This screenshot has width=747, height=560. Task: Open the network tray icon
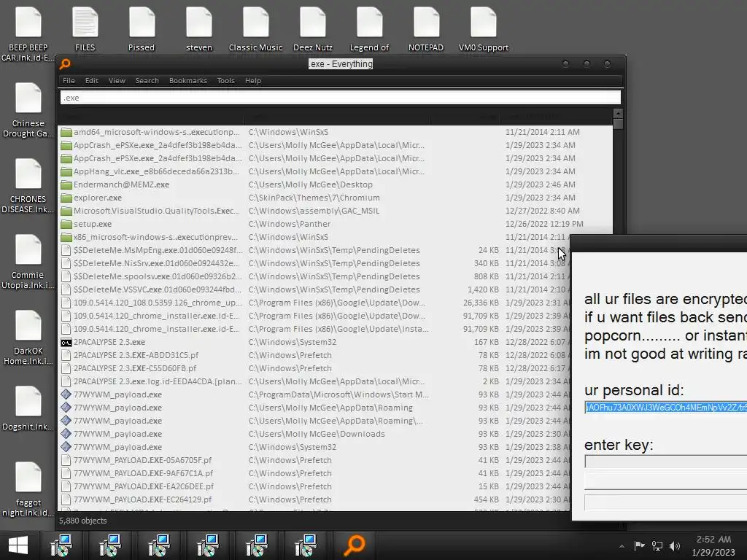[x=657, y=546]
